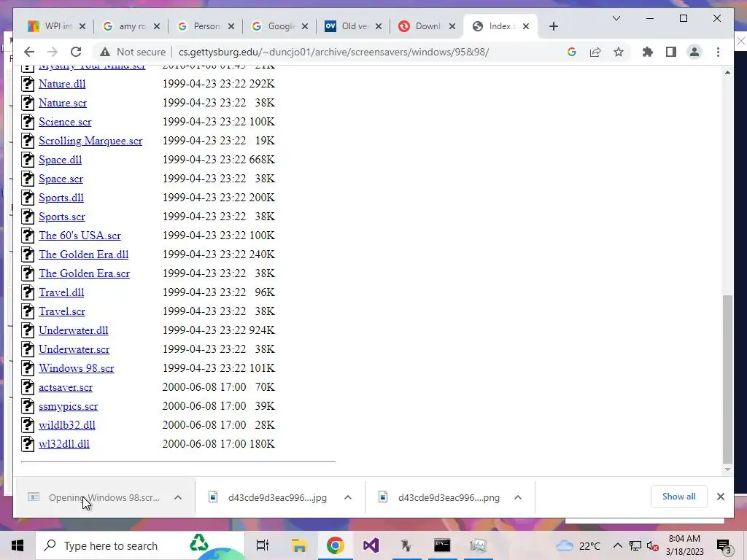Open File Explorer from the taskbar
Viewport: 747px width, 560px height.
(x=299, y=545)
